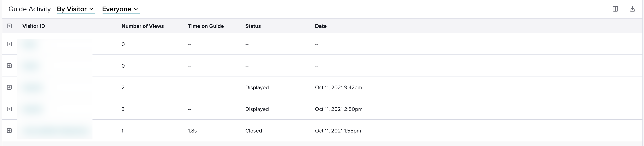Click the 1.8s time on guide cell

click(192, 131)
